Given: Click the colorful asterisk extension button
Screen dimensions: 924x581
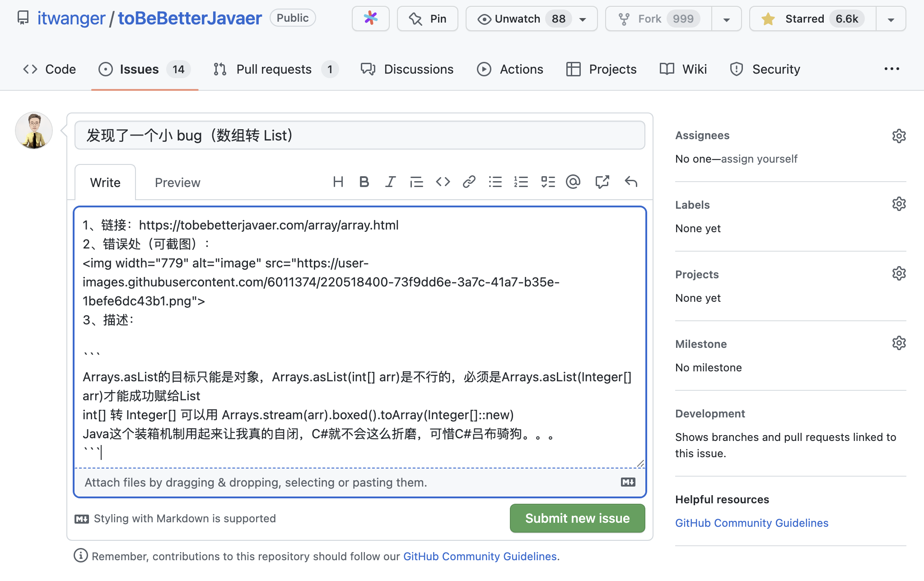Looking at the screenshot, I should tap(371, 19).
